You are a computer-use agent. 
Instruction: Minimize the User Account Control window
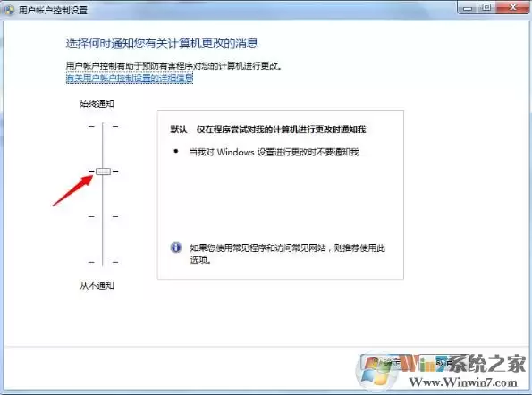pos(468,7)
